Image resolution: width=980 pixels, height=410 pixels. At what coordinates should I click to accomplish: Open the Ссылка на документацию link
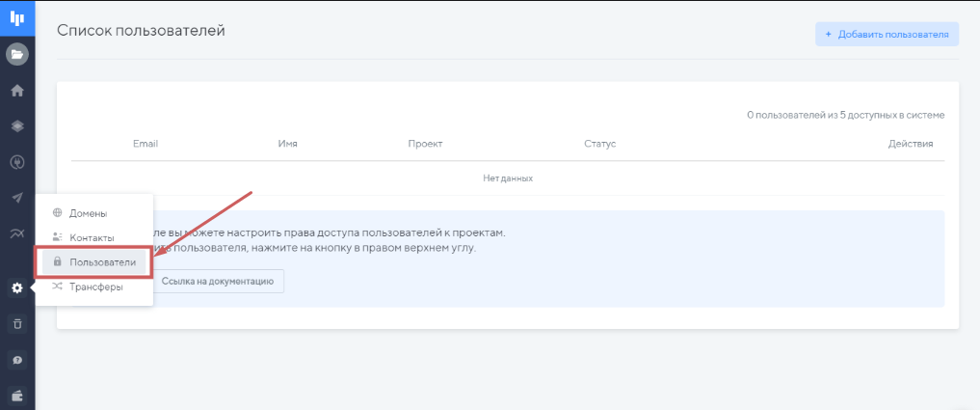217,282
